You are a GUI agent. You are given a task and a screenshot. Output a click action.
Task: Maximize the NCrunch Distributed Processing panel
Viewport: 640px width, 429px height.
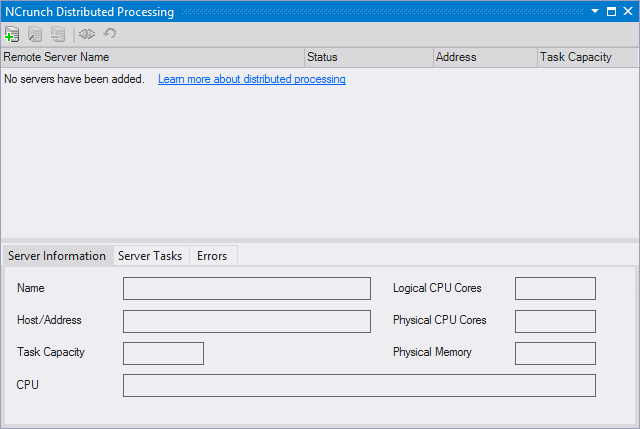[611, 11]
